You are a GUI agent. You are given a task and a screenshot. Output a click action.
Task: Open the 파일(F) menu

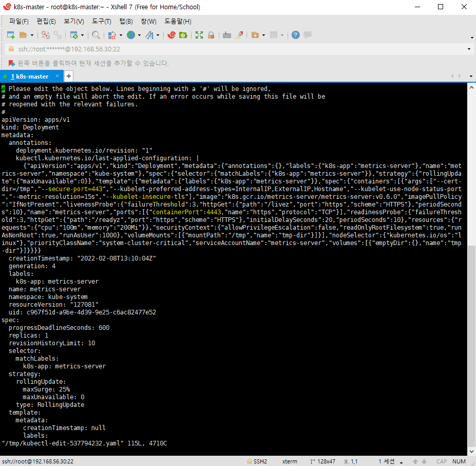coord(19,21)
